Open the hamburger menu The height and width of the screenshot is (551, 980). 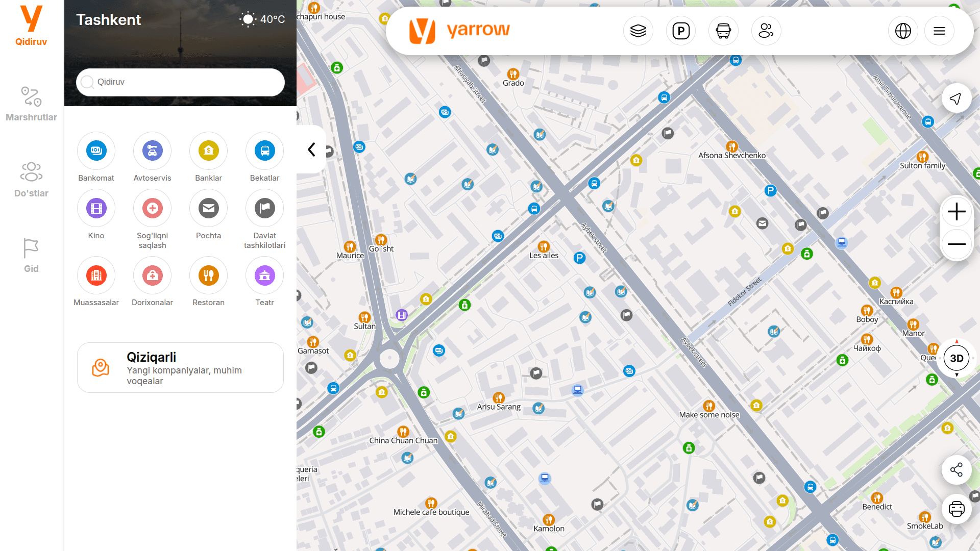coord(939,31)
